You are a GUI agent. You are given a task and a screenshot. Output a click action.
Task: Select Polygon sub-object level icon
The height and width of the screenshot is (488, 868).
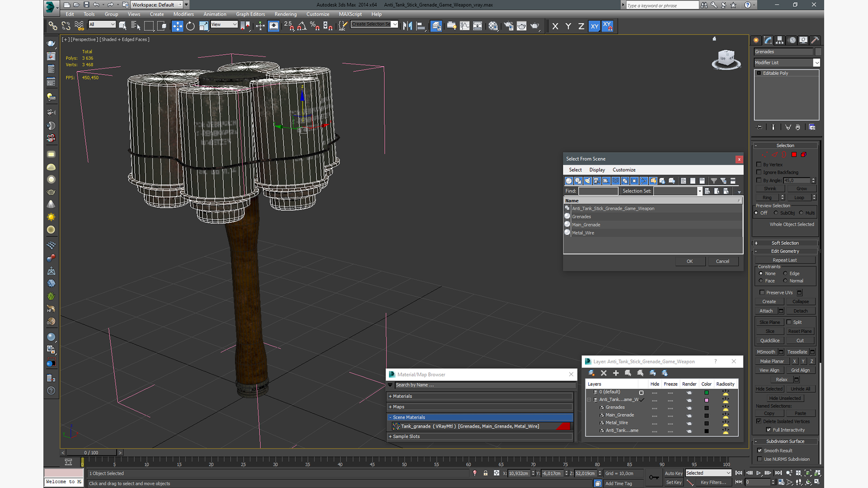pyautogui.click(x=794, y=155)
